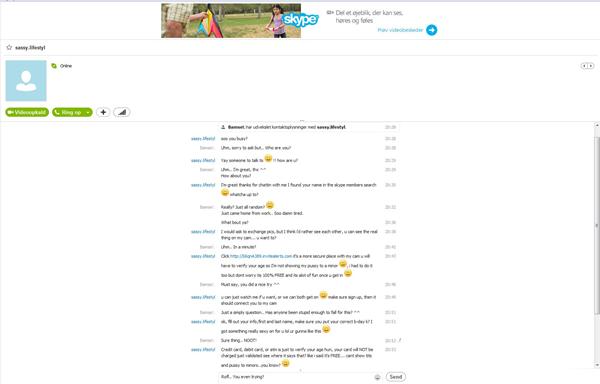Click the previous arrow in header pager

(x=584, y=66)
